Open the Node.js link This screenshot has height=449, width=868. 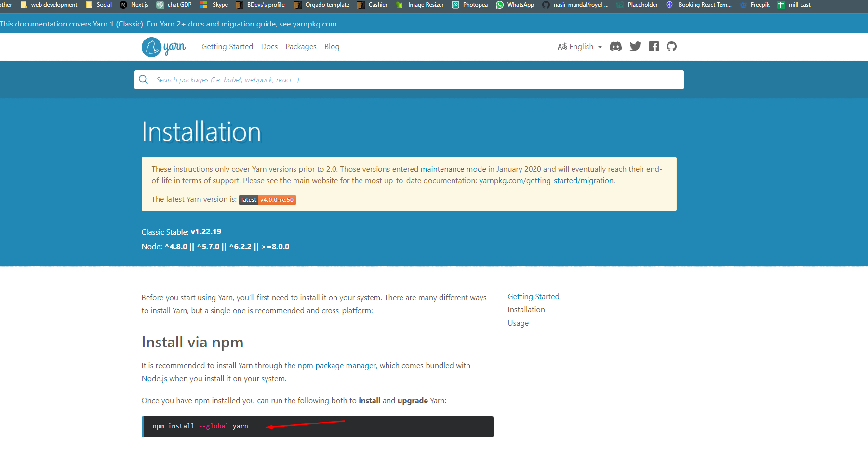154,378
